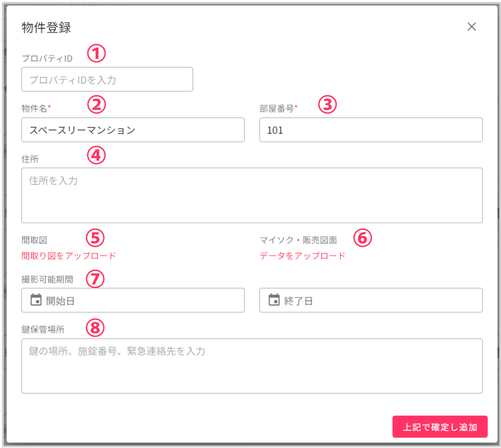Focus the 鍵保管場所 text area

coord(252,366)
